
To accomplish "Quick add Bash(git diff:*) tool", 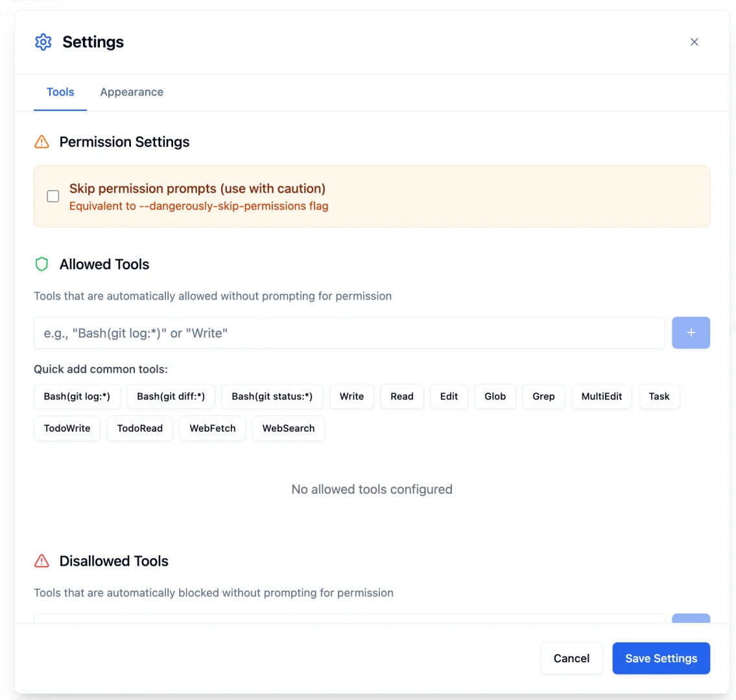I will 171,397.
